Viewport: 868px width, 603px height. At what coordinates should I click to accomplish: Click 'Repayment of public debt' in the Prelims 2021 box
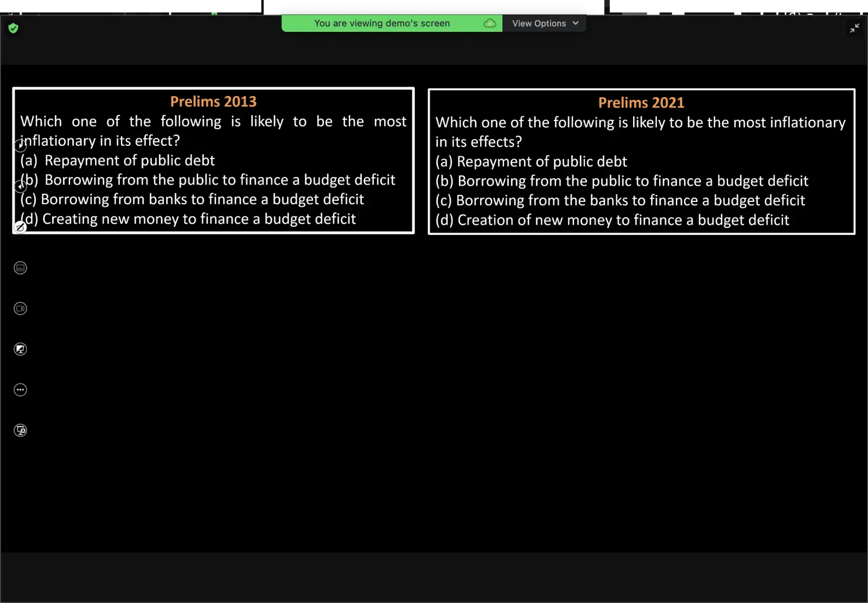(542, 161)
